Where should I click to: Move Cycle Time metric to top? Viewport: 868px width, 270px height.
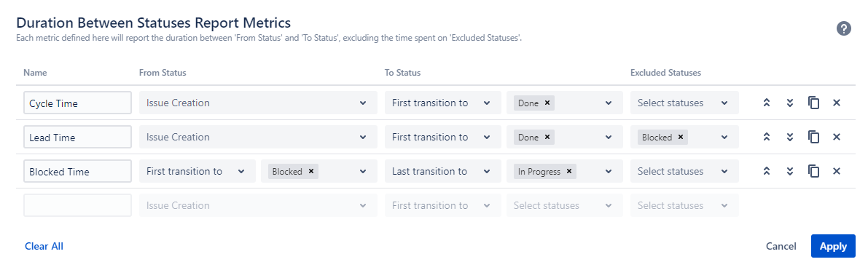pyautogui.click(x=767, y=103)
